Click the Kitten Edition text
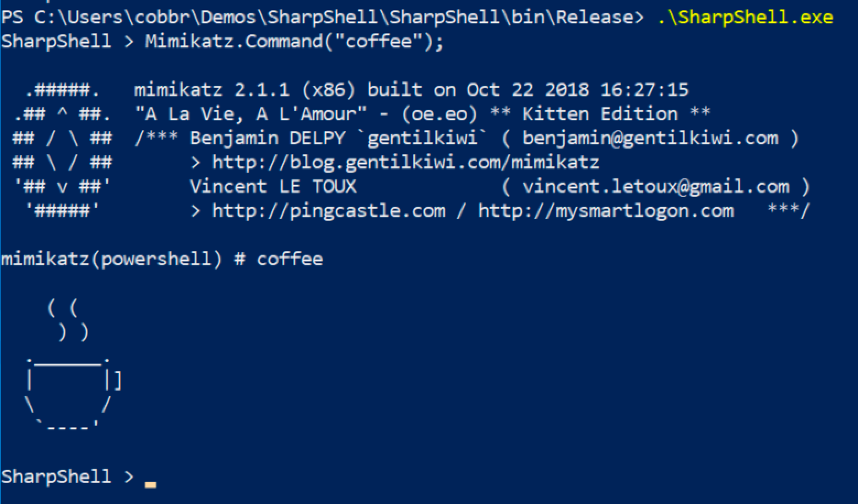This screenshot has width=858, height=504. click(x=600, y=114)
